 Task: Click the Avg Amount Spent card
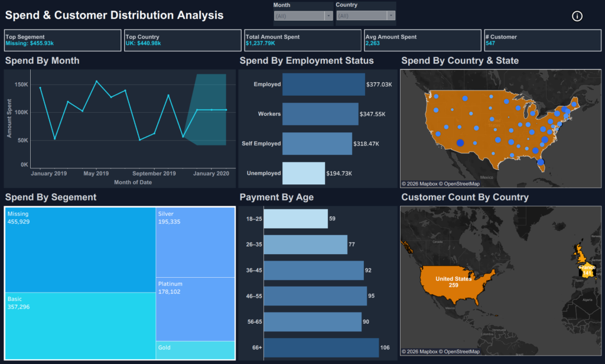422,40
